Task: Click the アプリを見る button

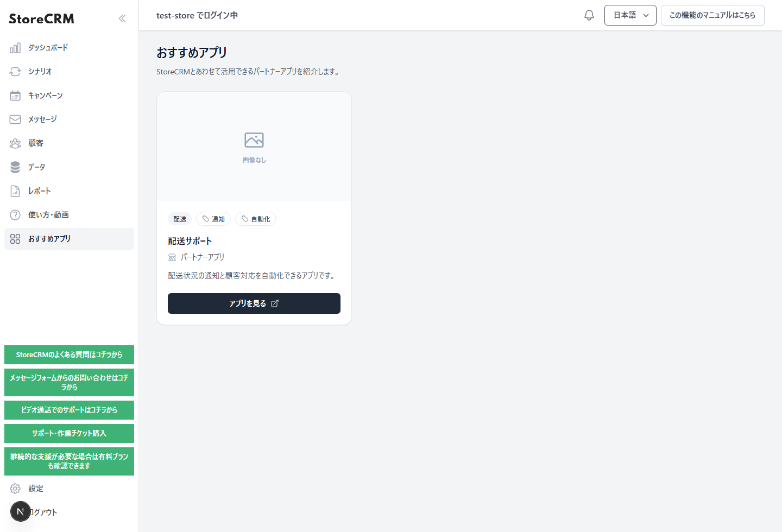Action: 254,303
